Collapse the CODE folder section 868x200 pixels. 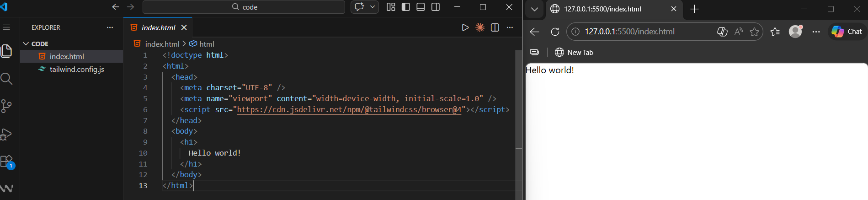[71, 44]
